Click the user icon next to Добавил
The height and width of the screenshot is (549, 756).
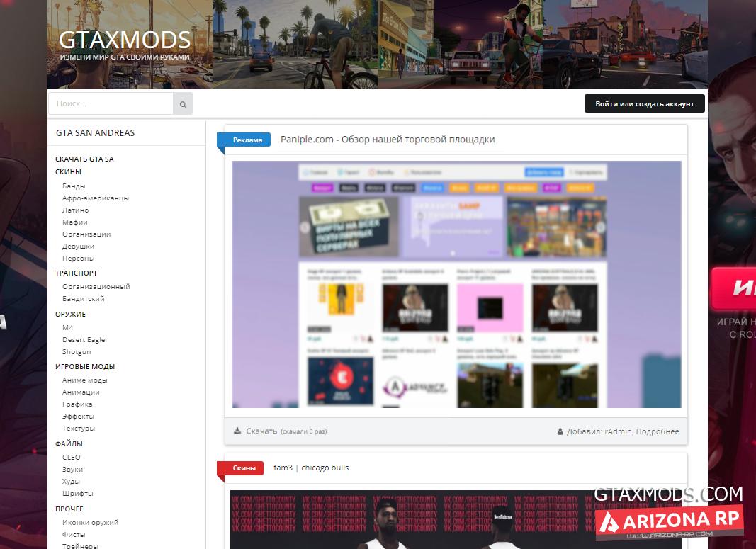coord(560,431)
